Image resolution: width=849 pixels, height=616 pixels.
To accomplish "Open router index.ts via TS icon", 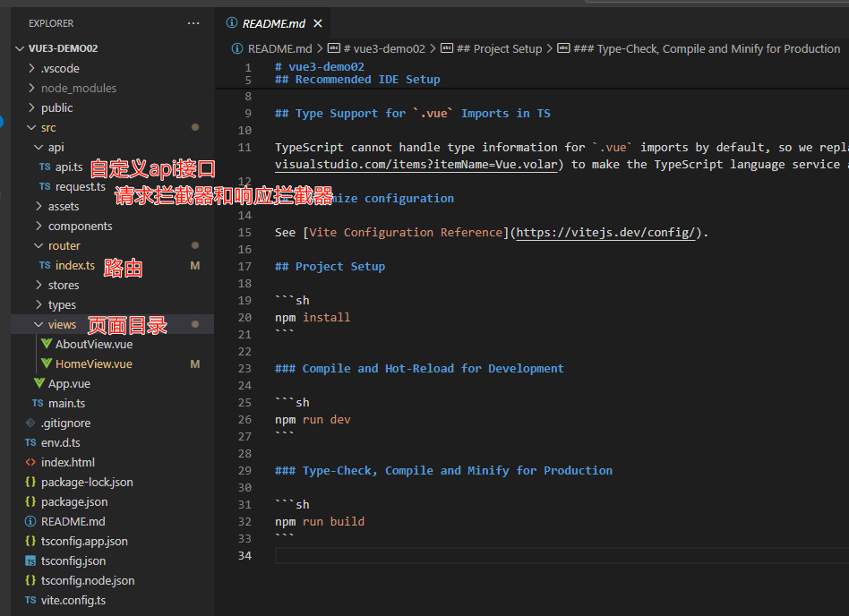I will tap(45, 265).
